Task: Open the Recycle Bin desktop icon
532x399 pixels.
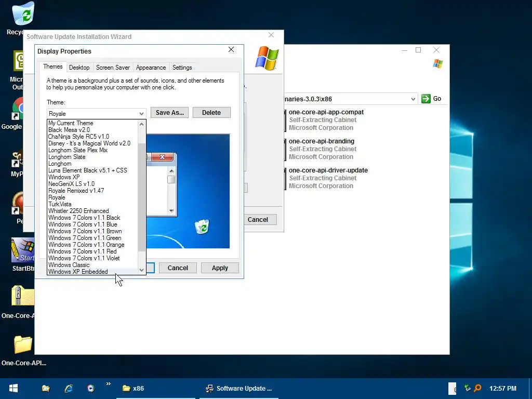Action: pos(23,14)
